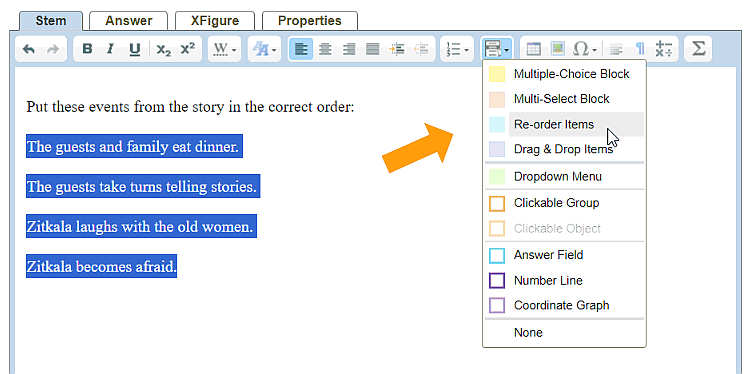This screenshot has width=750, height=374.
Task: Click the purple Number Line square
Action: pyautogui.click(x=497, y=280)
